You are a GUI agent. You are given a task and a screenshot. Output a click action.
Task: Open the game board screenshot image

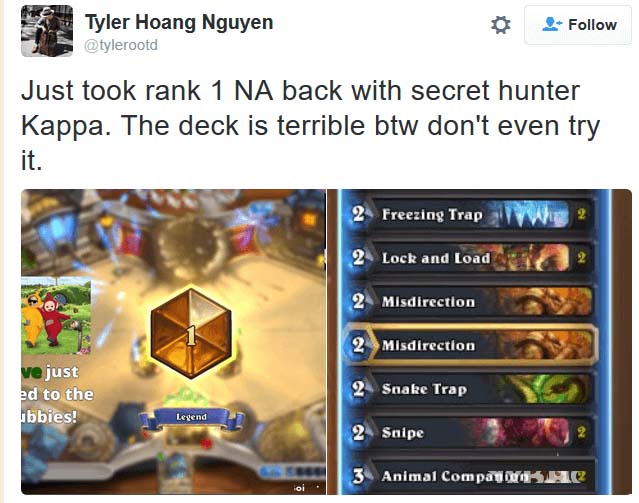click(x=174, y=342)
